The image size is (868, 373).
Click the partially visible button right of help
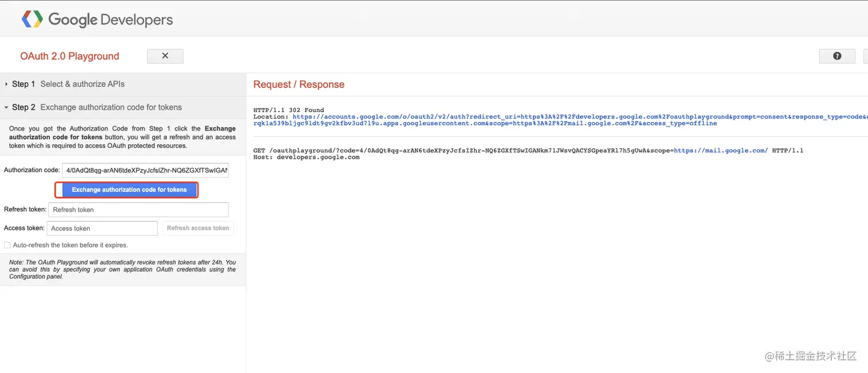click(x=866, y=56)
